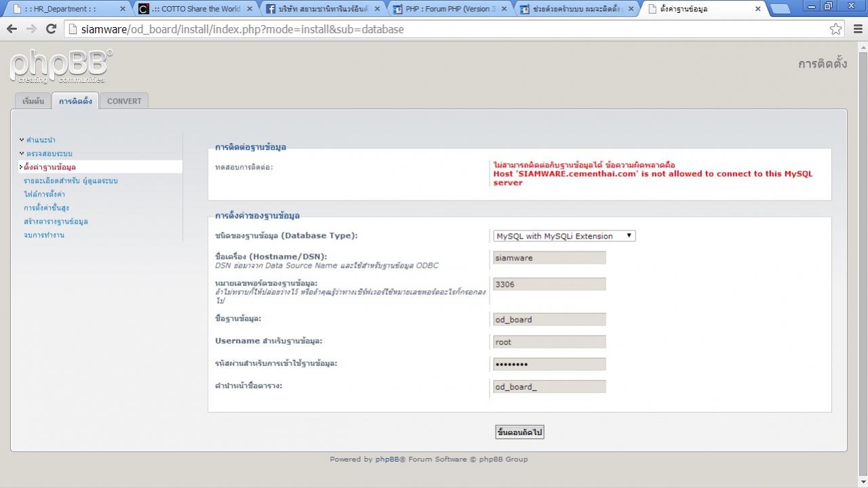Select the การติดตั้ง installer tab
Image resolution: width=868 pixels, height=488 pixels.
click(x=75, y=101)
